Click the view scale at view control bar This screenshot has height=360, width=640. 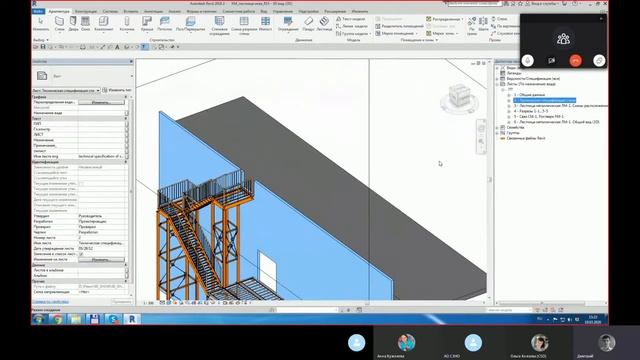click(148, 303)
